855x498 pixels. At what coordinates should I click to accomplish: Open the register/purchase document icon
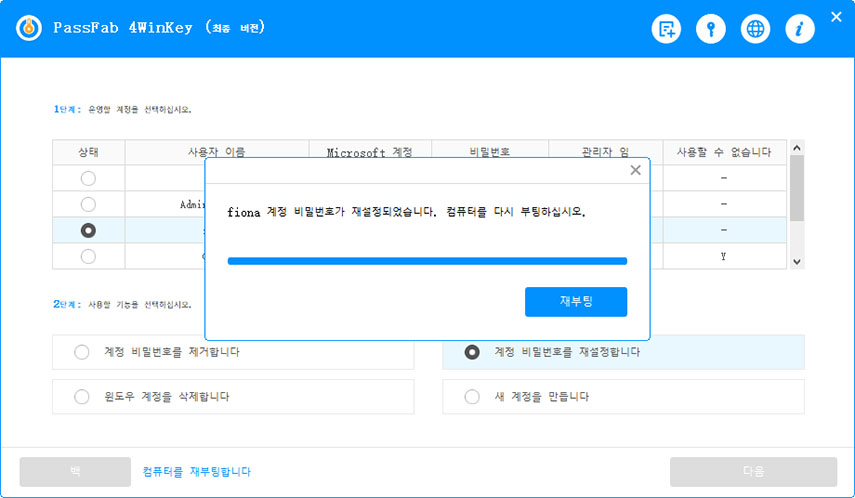(666, 29)
